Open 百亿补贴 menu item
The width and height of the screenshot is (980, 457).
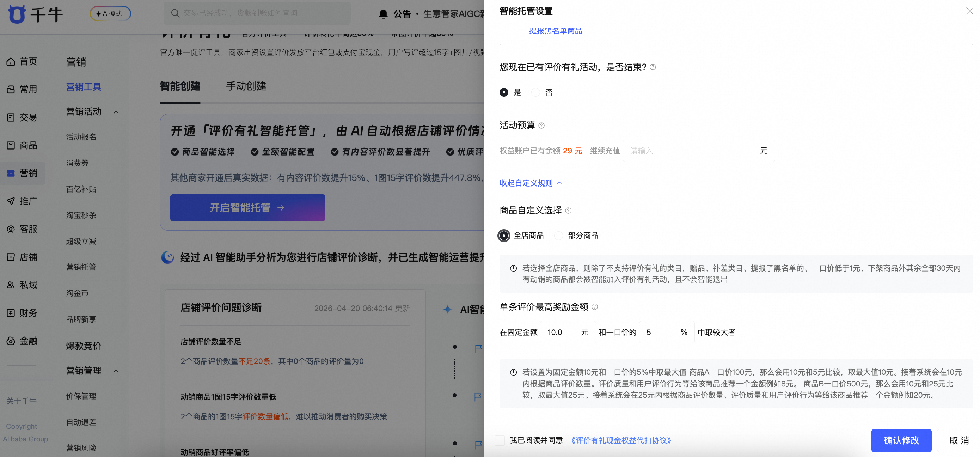[81, 189]
